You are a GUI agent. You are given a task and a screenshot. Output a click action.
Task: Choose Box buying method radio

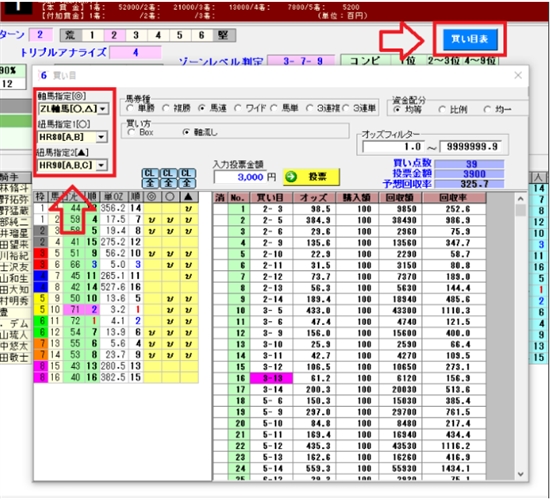point(131,132)
